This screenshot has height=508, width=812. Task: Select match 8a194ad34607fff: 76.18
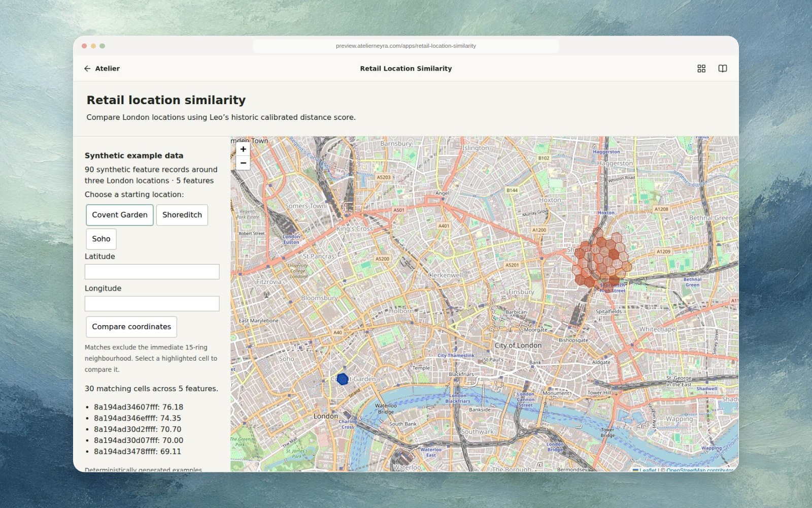coord(139,407)
